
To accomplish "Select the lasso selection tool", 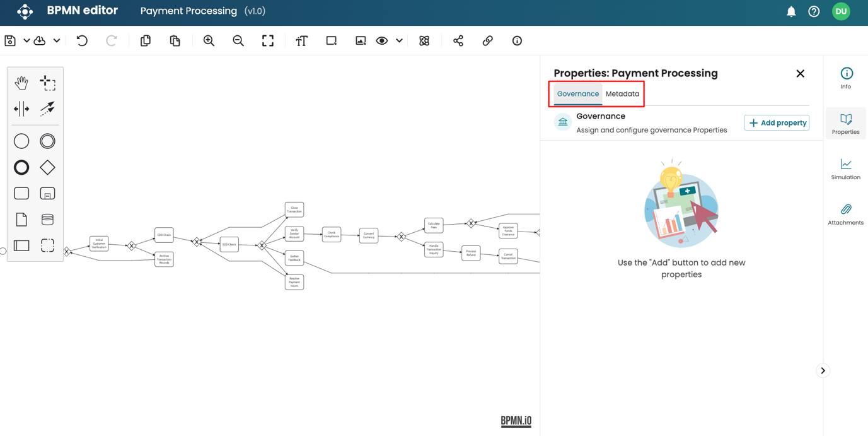I will (47, 83).
